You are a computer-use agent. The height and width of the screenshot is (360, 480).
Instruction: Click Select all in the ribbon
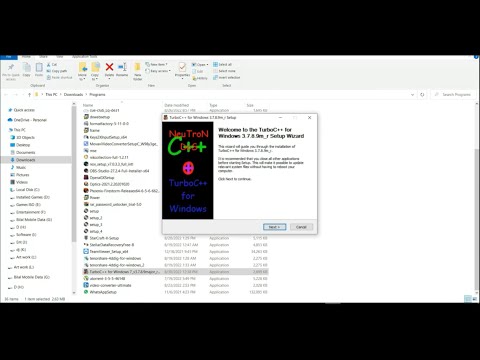[222, 64]
